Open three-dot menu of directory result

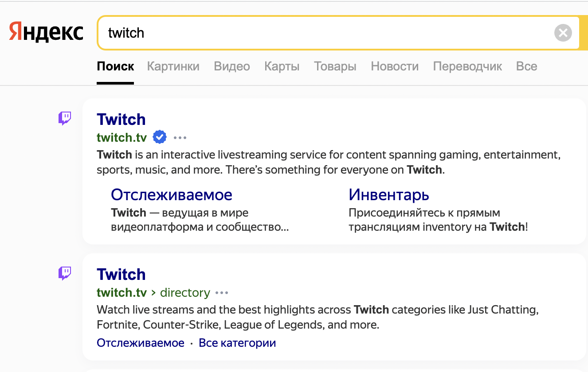tap(222, 293)
